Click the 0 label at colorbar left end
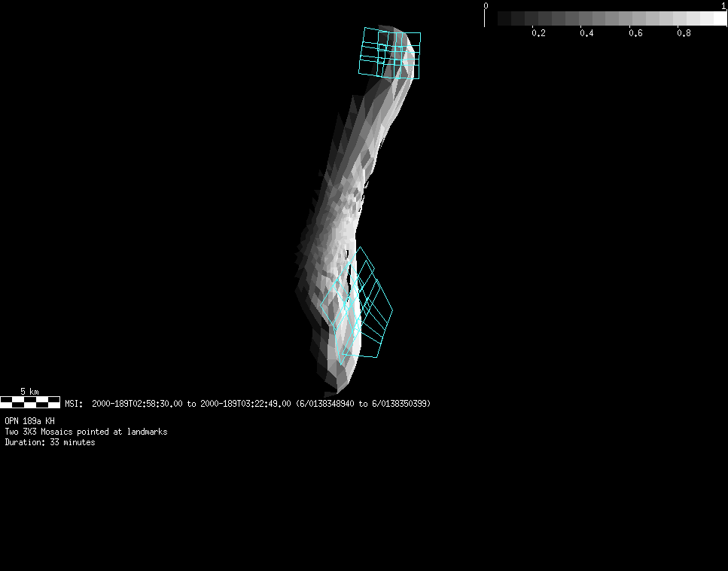This screenshot has width=728, height=571. 486,6
